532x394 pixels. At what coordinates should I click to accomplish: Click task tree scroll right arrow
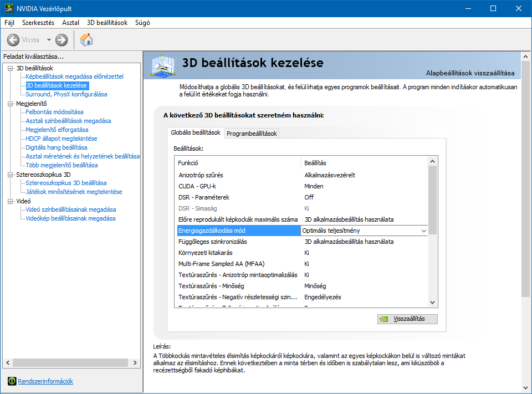135,362
